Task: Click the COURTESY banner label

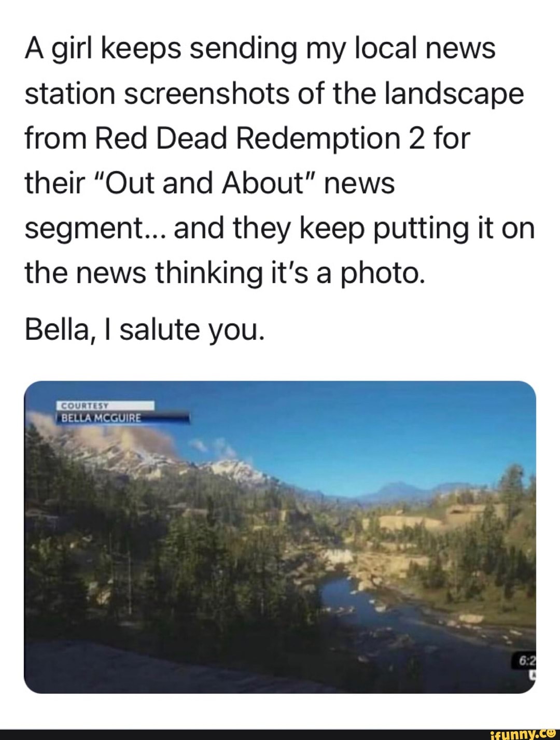Action: click(x=105, y=406)
